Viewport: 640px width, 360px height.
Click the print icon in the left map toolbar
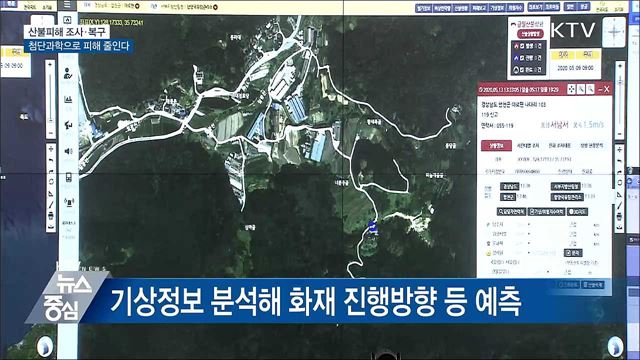coord(51,216)
